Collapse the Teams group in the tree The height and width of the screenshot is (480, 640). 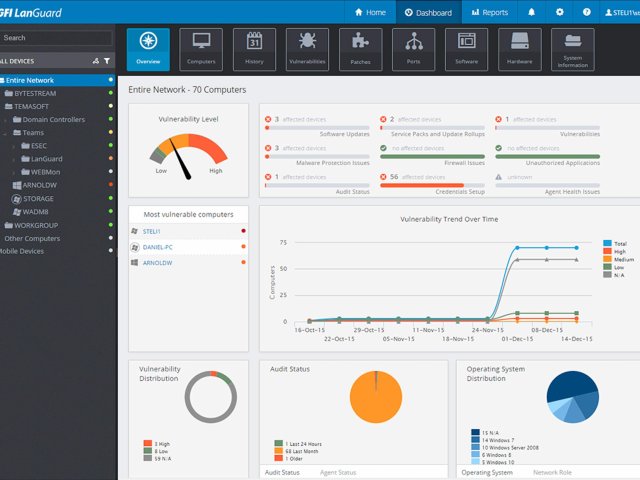(x=6, y=133)
